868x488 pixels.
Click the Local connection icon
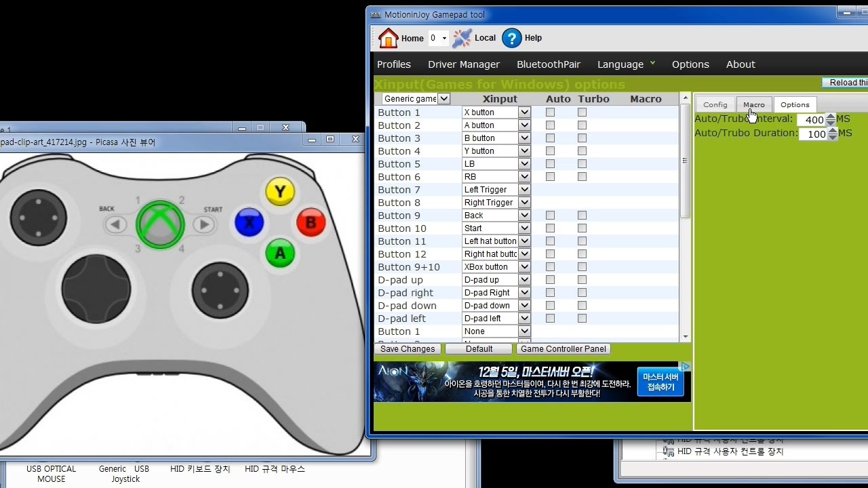click(x=462, y=38)
